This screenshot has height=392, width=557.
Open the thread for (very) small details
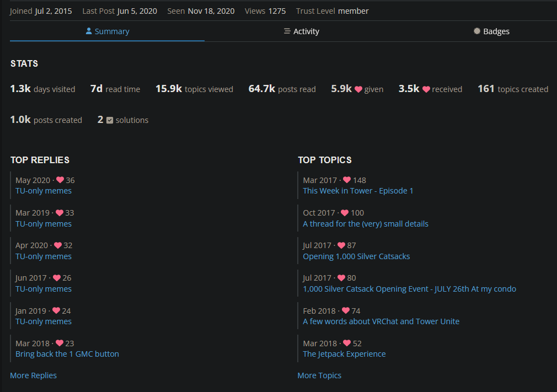pyautogui.click(x=365, y=224)
